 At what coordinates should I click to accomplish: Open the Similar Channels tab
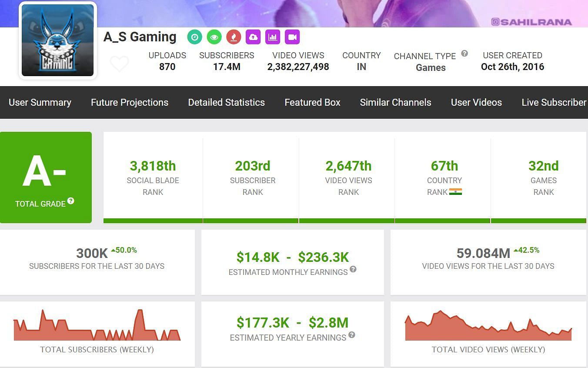pyautogui.click(x=395, y=102)
